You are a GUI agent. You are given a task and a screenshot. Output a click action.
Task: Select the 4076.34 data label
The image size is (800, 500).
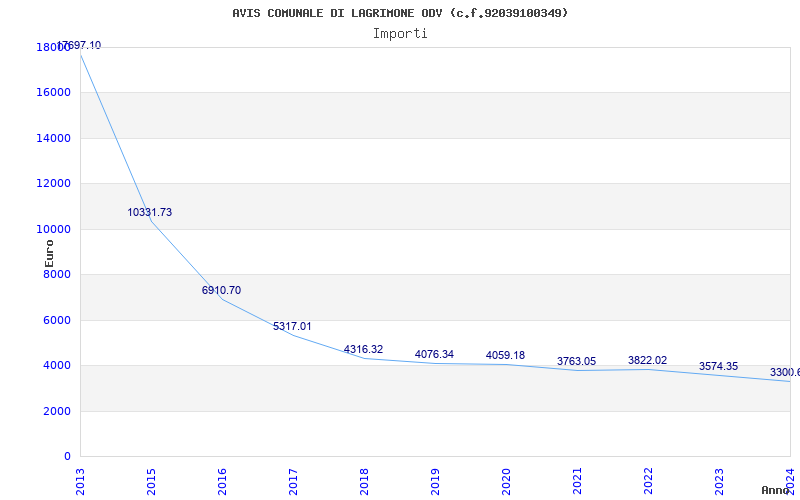(434, 355)
